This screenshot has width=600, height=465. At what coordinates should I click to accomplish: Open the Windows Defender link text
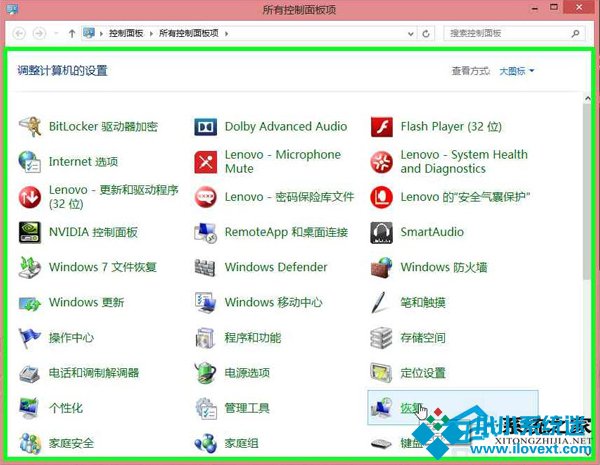pos(276,267)
